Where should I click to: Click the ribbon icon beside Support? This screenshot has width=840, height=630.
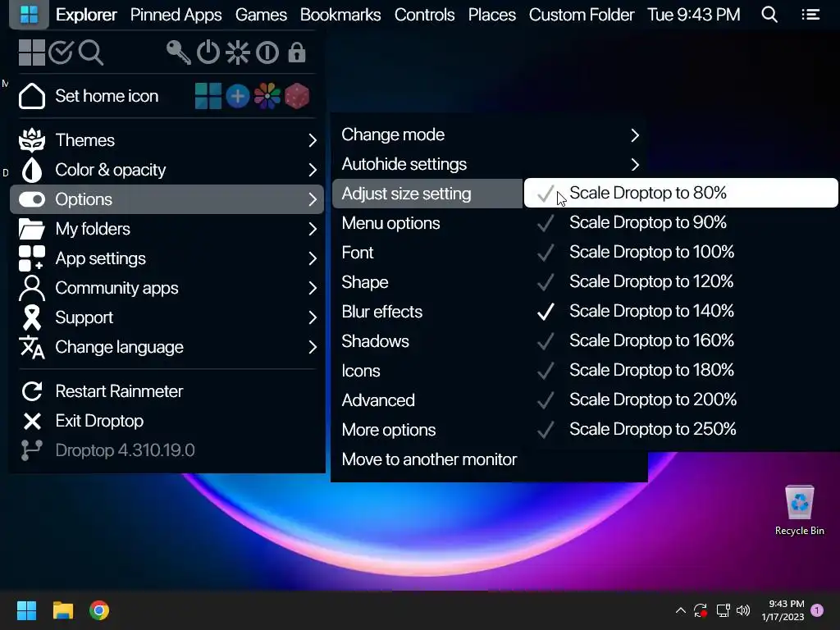pos(32,317)
